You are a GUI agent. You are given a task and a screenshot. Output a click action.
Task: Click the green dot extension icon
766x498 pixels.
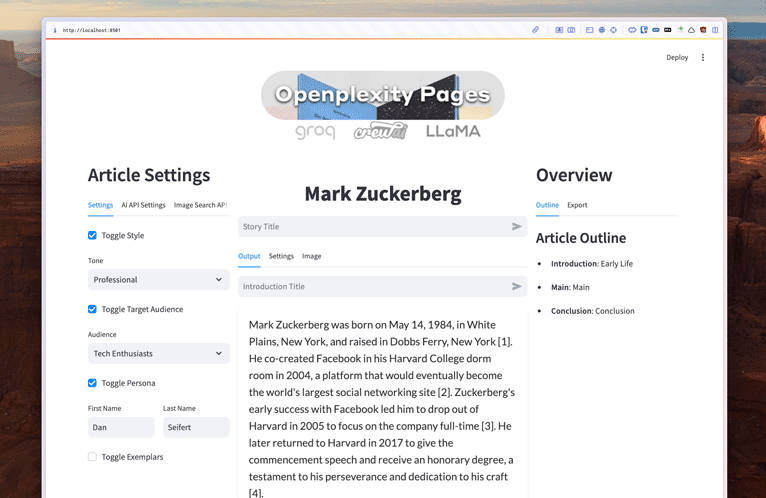click(681, 29)
